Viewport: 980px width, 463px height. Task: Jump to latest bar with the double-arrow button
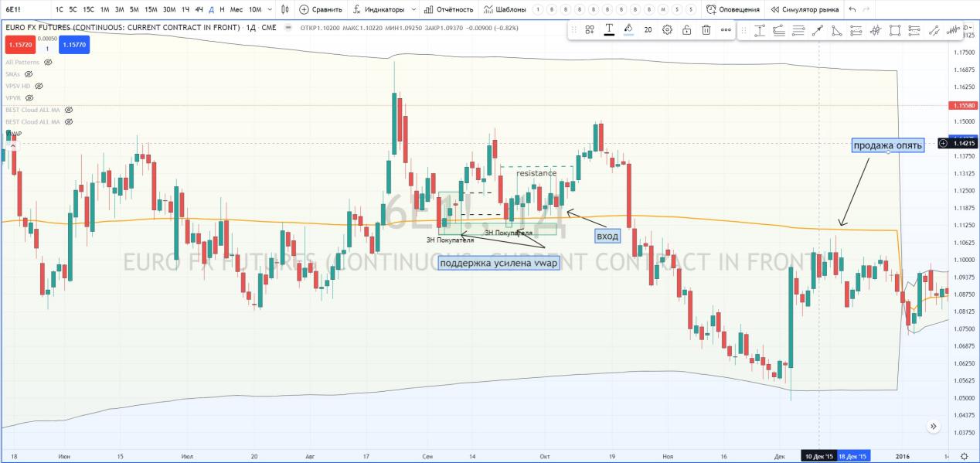click(934, 426)
